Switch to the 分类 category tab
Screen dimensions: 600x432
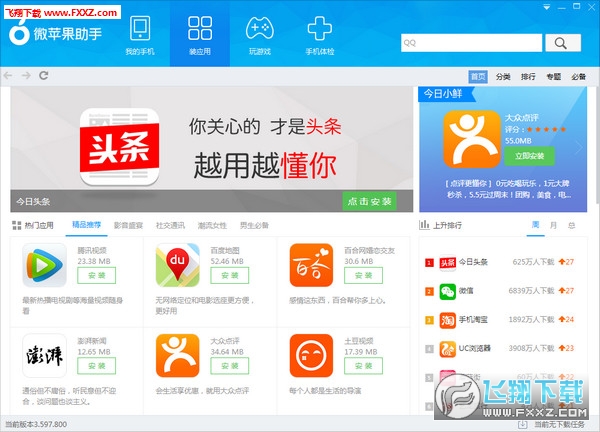point(503,76)
